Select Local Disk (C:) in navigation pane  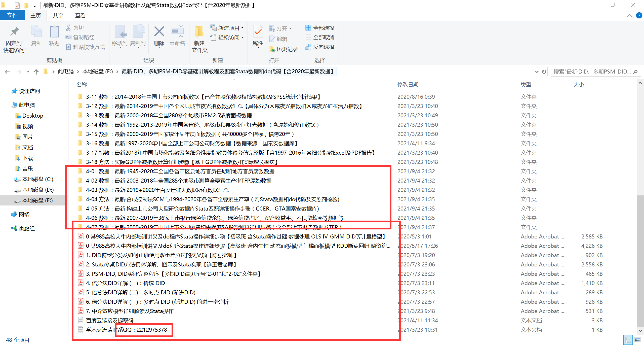coord(38,179)
